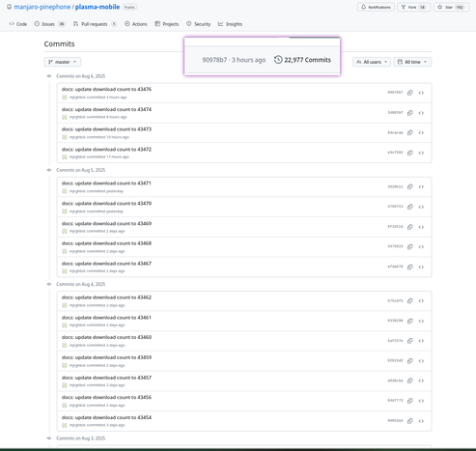Click 'Commits on Aug 4, 2025' heading
This screenshot has width=476, height=451.
point(81,284)
